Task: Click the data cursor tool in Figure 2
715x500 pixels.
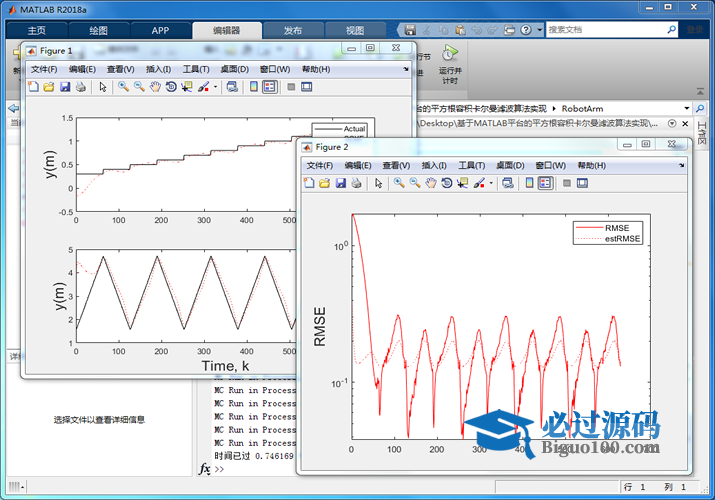Action: click(x=462, y=183)
